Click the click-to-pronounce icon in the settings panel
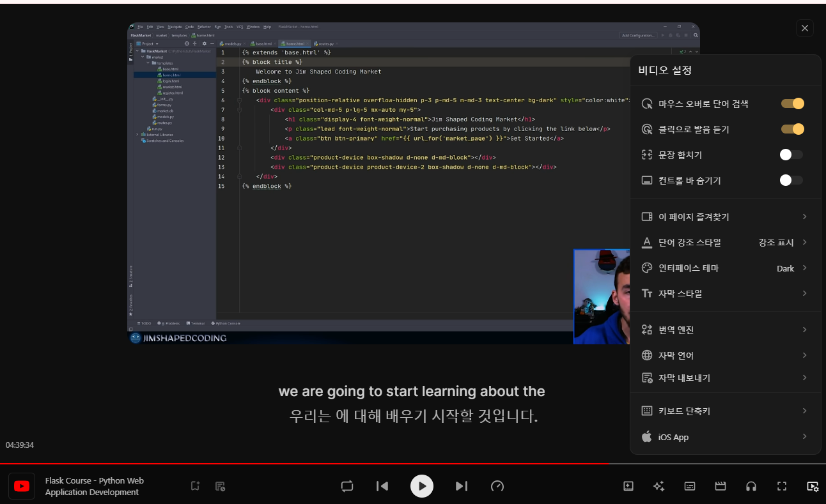Image resolution: width=826 pixels, height=504 pixels. [647, 129]
